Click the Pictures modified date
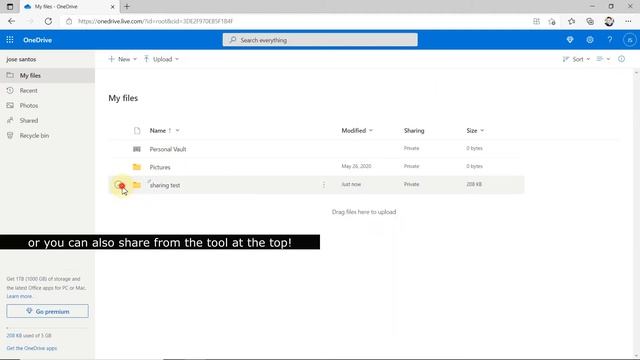Image resolution: width=640 pixels, height=360 pixels. coord(356,166)
